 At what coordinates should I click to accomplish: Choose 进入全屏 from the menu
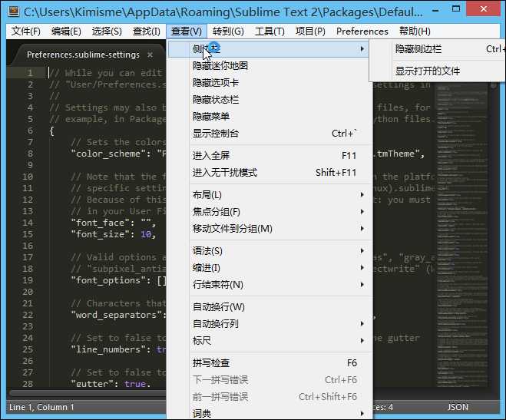270,155
